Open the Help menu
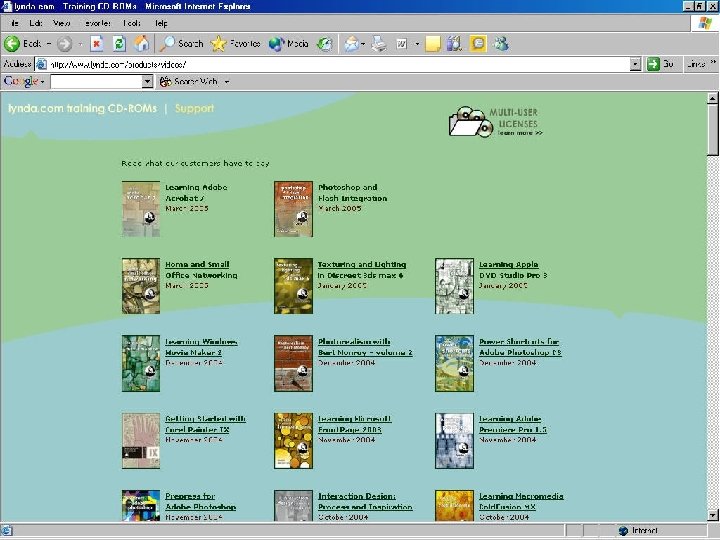Image resolution: width=720 pixels, height=540 pixels. [161, 23]
